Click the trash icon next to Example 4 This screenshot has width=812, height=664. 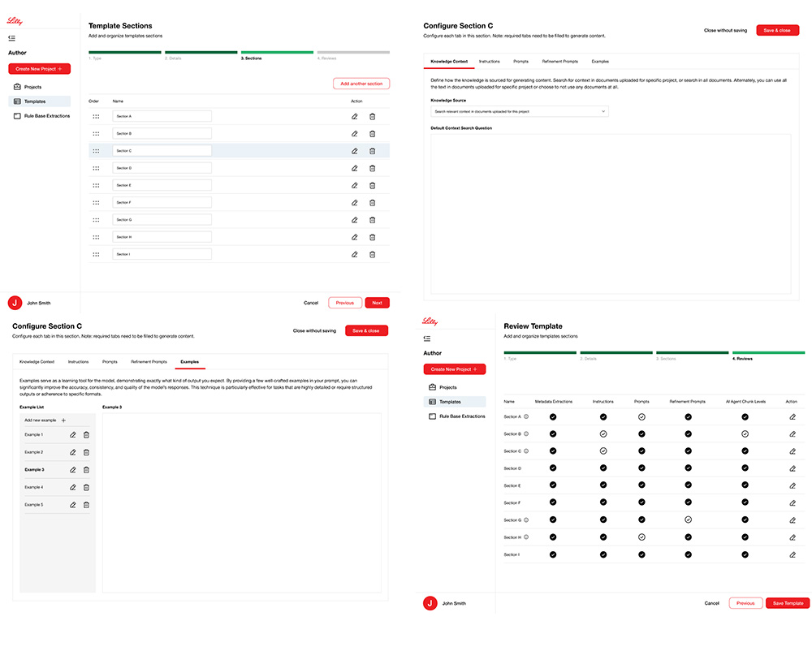[x=86, y=487]
